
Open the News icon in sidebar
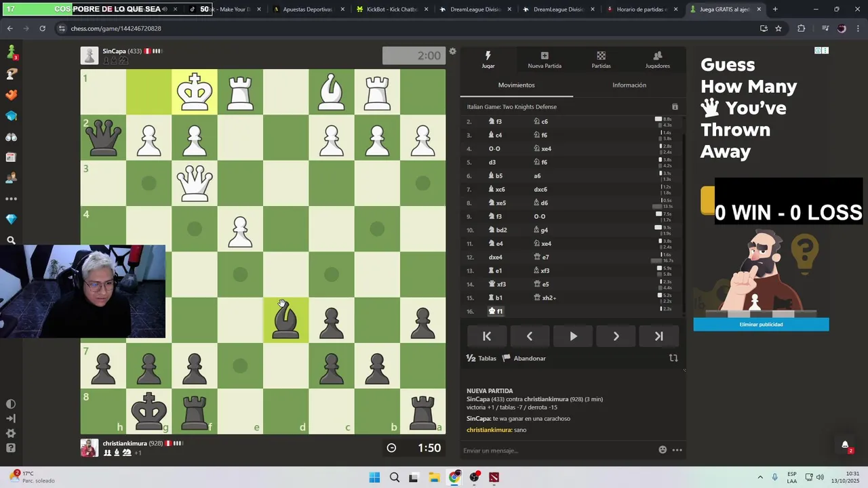[11, 157]
